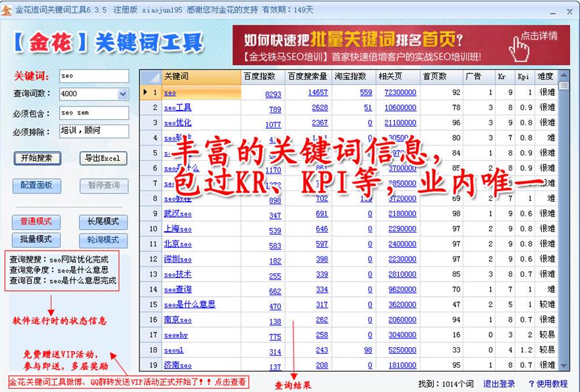Click the 导出Excel button
Screen dimensions: 580x392
[x=103, y=158]
